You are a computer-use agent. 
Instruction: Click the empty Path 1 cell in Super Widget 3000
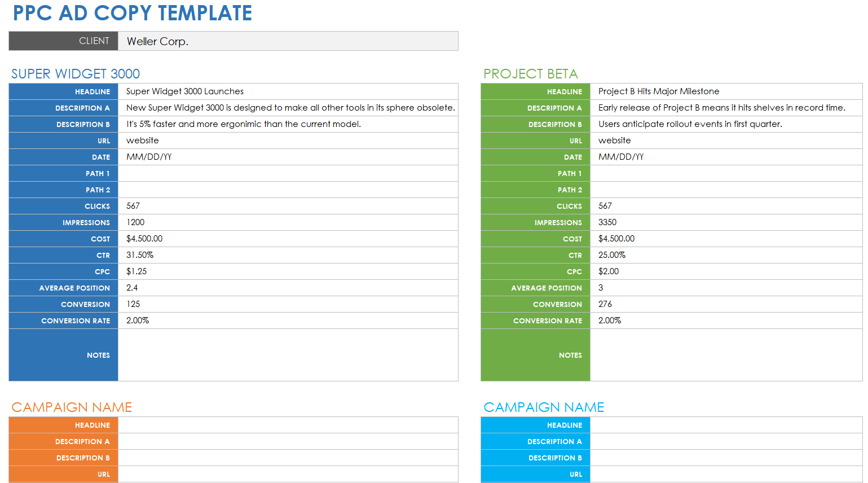(288, 173)
